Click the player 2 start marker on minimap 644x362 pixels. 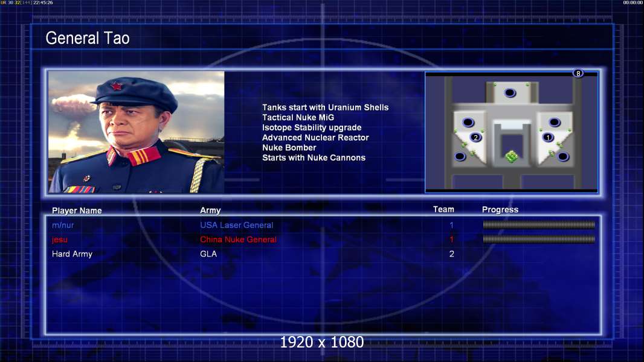pyautogui.click(x=475, y=138)
